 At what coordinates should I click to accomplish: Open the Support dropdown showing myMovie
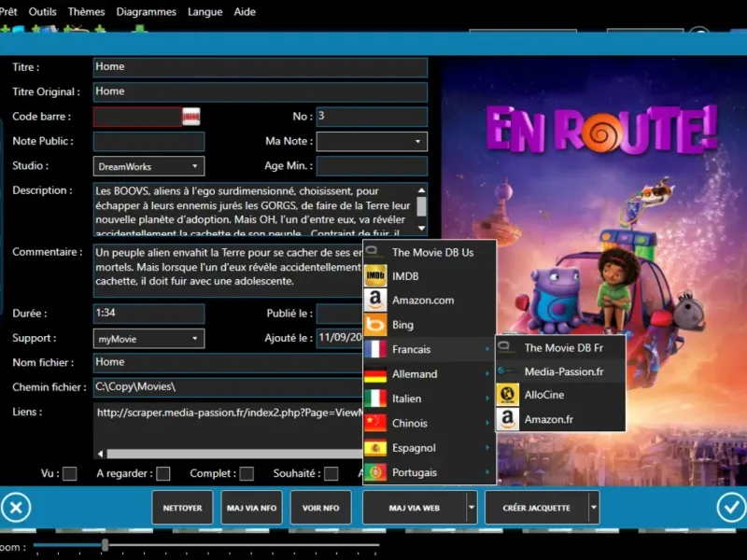(149, 339)
